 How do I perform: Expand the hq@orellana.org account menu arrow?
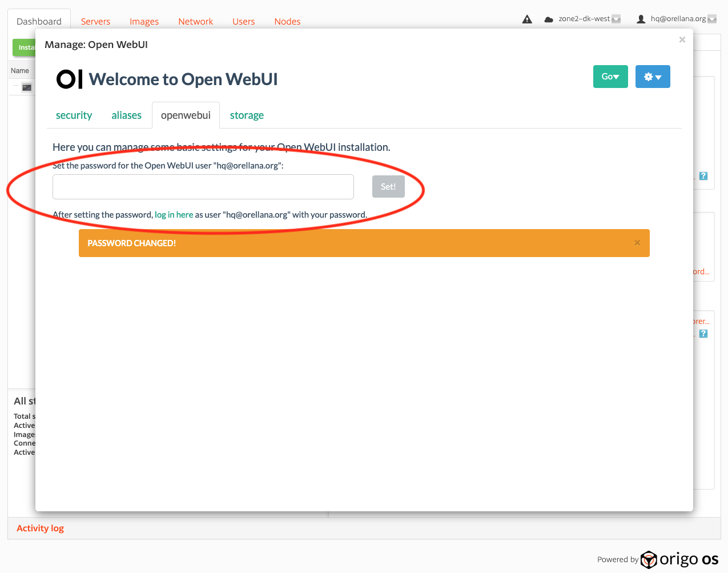(712, 19)
